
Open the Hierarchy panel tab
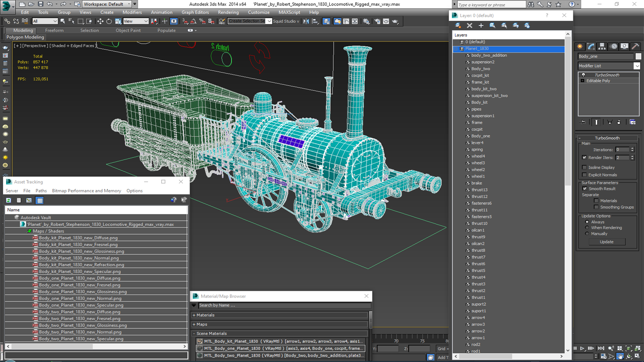pos(602,46)
